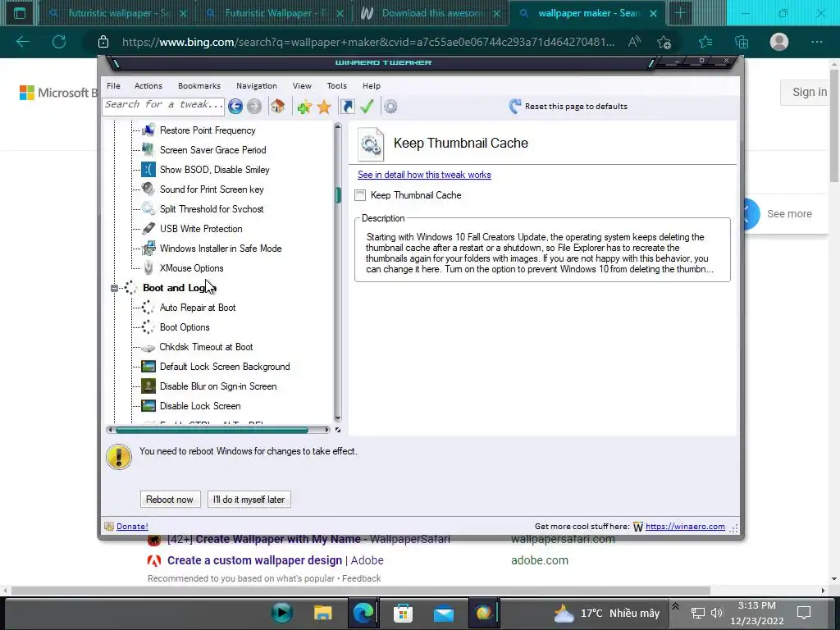This screenshot has height=630, width=840.
Task: Open the https://winaero.com link
Action: click(x=685, y=527)
